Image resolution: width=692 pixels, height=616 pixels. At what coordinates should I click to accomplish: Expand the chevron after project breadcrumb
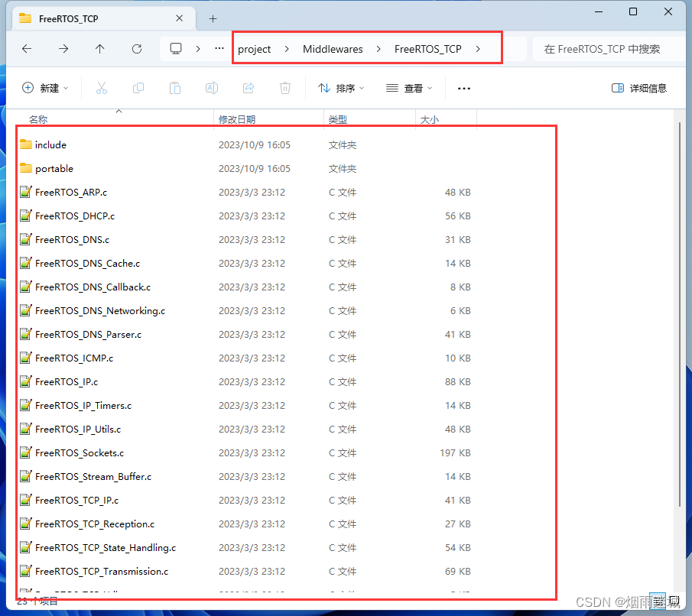coord(287,49)
